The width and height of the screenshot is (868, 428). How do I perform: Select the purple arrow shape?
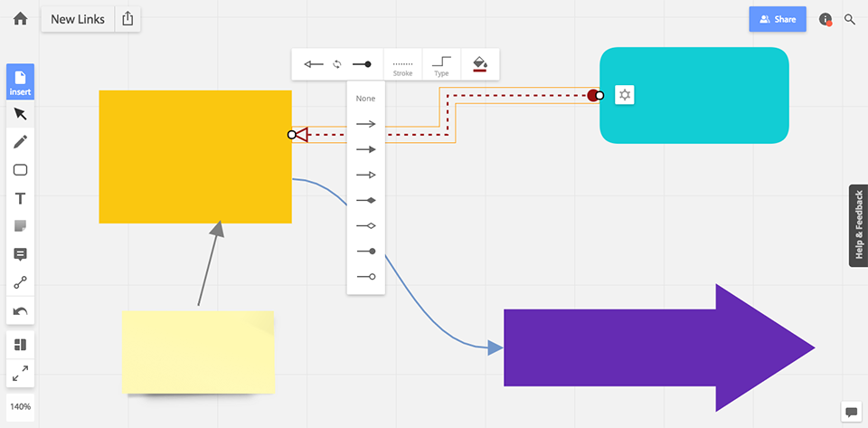point(659,347)
